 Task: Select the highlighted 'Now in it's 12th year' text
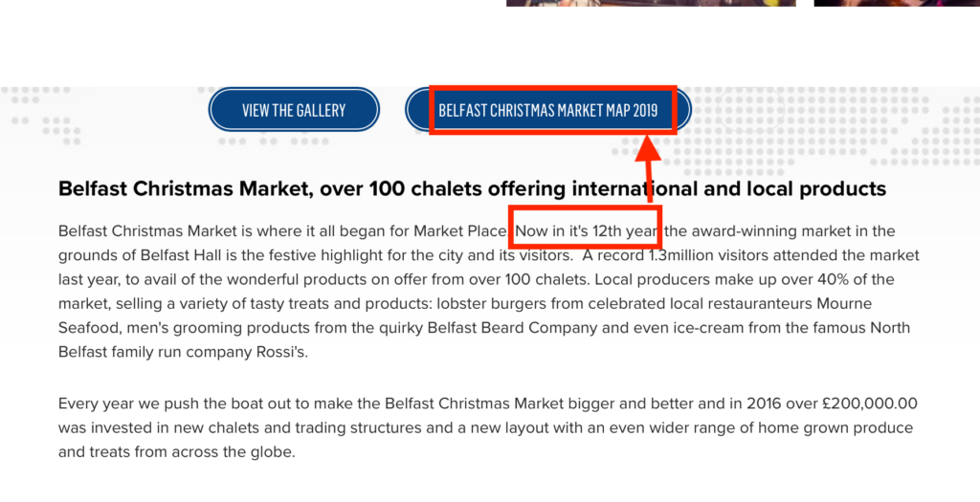click(x=586, y=231)
